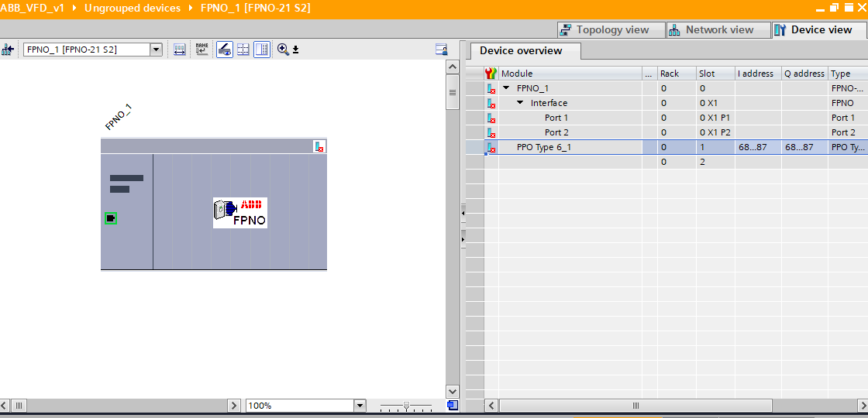Click ABB_VFD_v1 in breadcrumb
868x418 pixels.
33,9
